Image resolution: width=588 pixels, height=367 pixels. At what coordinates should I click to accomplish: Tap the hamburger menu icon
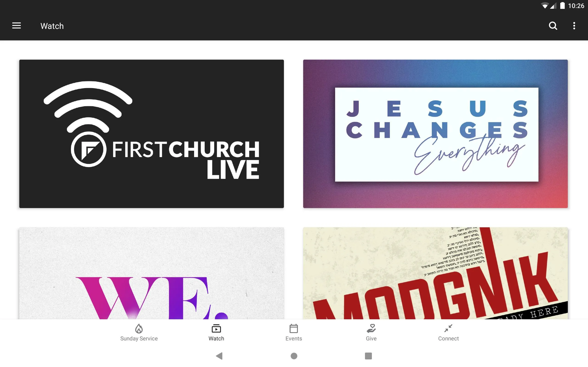click(17, 26)
